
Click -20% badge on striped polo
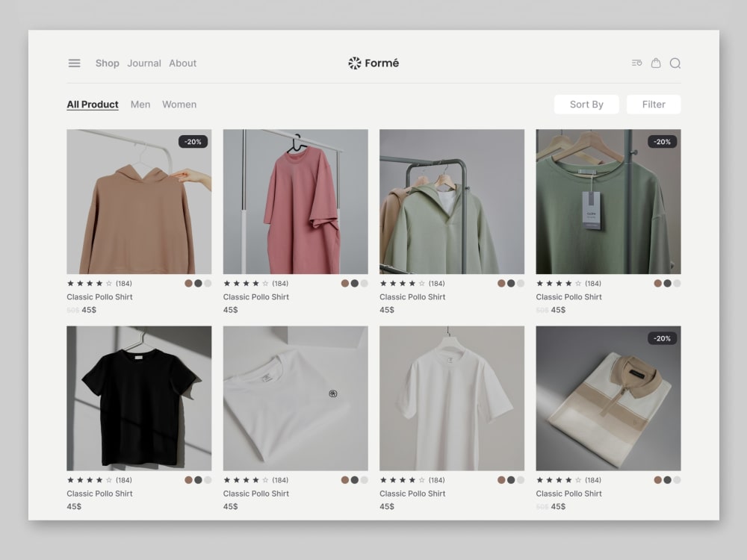pyautogui.click(x=662, y=338)
